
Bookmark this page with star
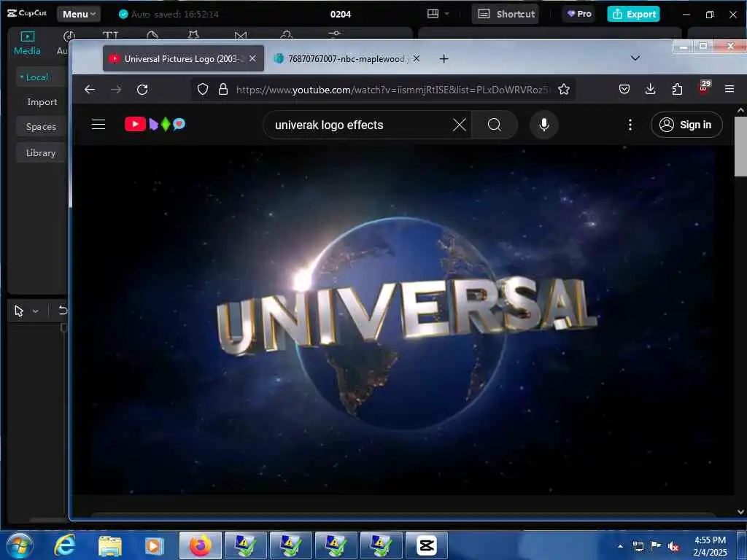point(564,89)
